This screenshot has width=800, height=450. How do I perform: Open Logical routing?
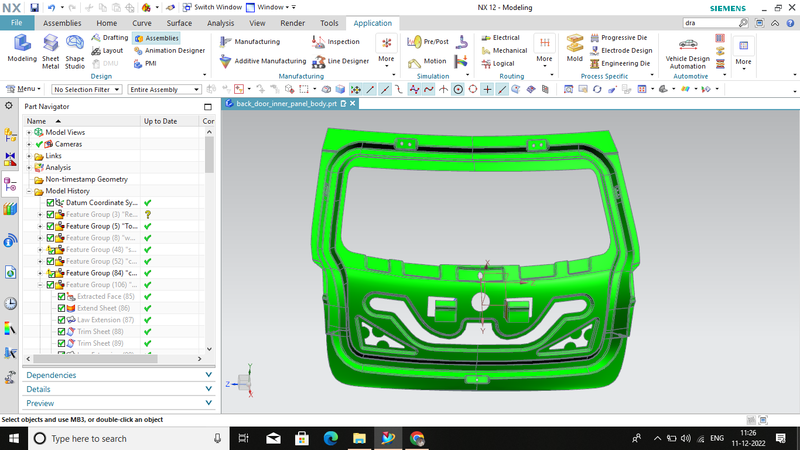[498, 64]
